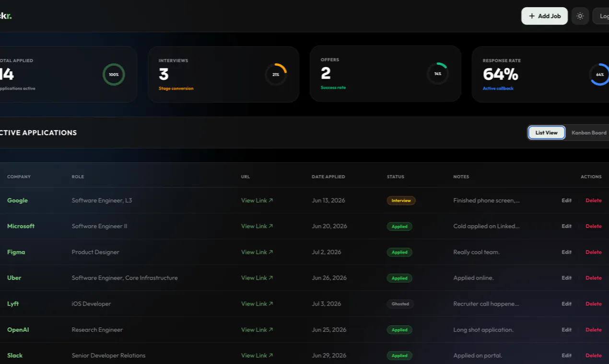Click the Applied status badge for Microsoft
The image size is (609, 364).
click(399, 227)
